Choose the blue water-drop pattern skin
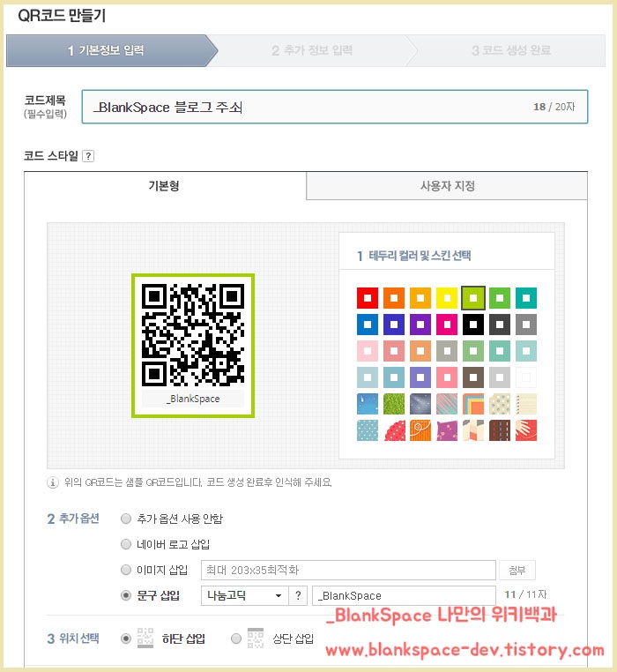This screenshot has width=617, height=672. (368, 404)
